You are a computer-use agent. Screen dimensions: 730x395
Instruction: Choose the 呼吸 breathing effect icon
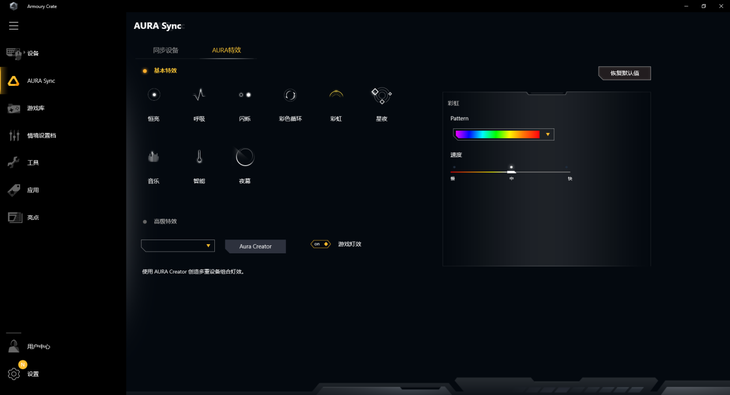[x=199, y=95]
